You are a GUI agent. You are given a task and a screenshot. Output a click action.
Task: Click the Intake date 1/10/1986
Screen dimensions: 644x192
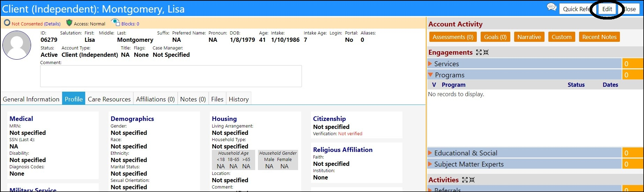coord(285,40)
